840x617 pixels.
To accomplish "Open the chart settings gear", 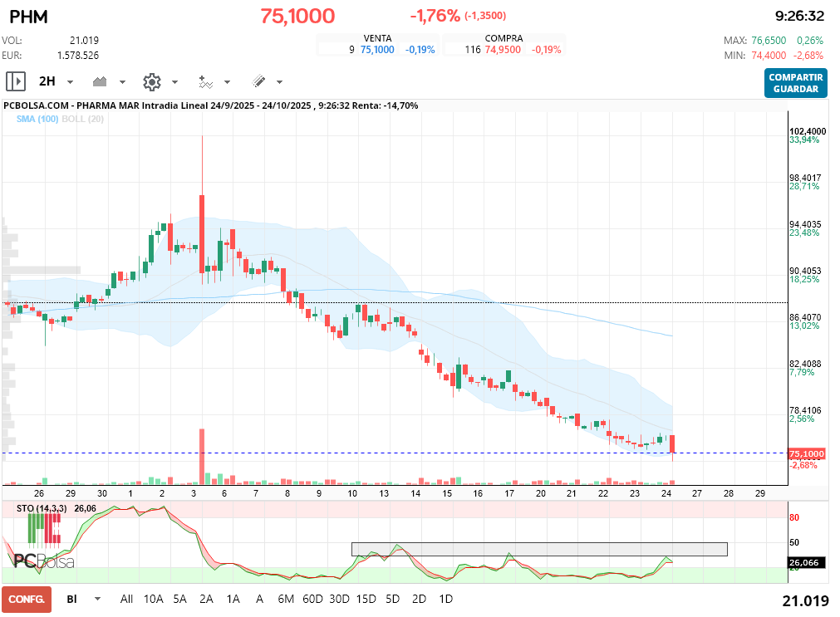I will 151,81.
